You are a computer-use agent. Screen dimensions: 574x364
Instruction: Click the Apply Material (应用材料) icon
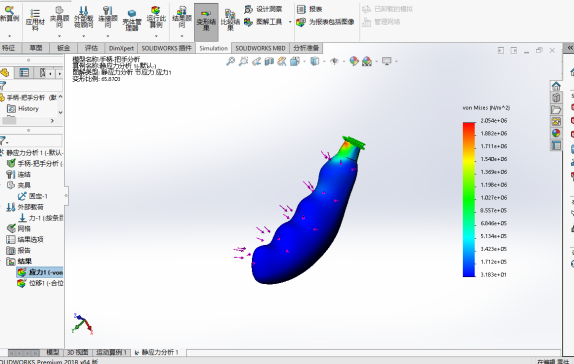click(35, 19)
